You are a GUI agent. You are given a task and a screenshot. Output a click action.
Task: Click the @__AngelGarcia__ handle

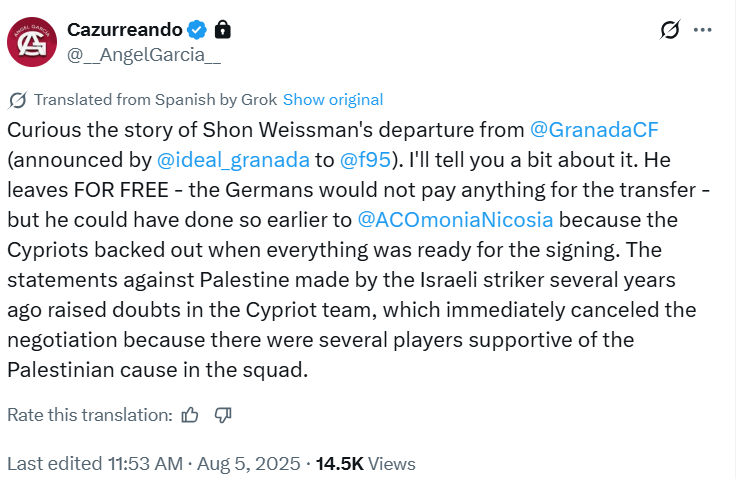pos(144,54)
